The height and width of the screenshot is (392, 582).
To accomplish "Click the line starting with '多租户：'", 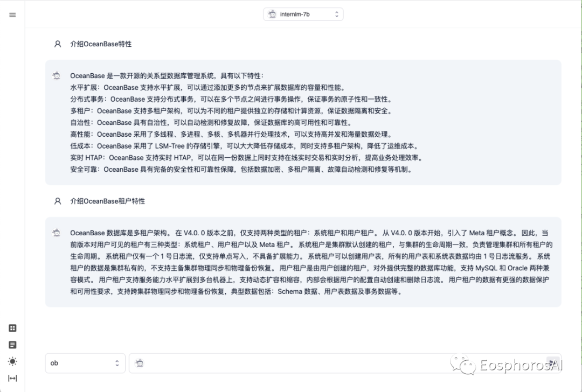I will (232, 111).
